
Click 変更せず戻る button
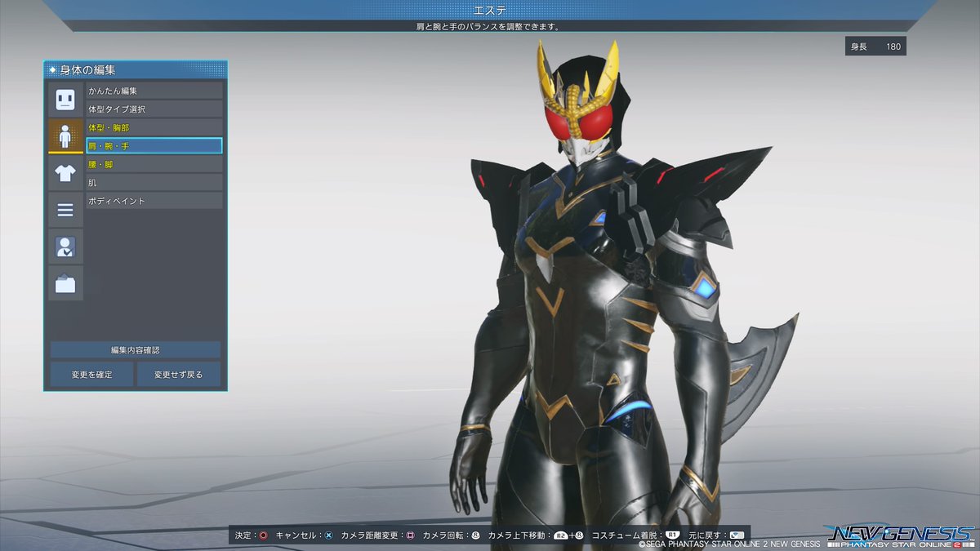point(178,375)
